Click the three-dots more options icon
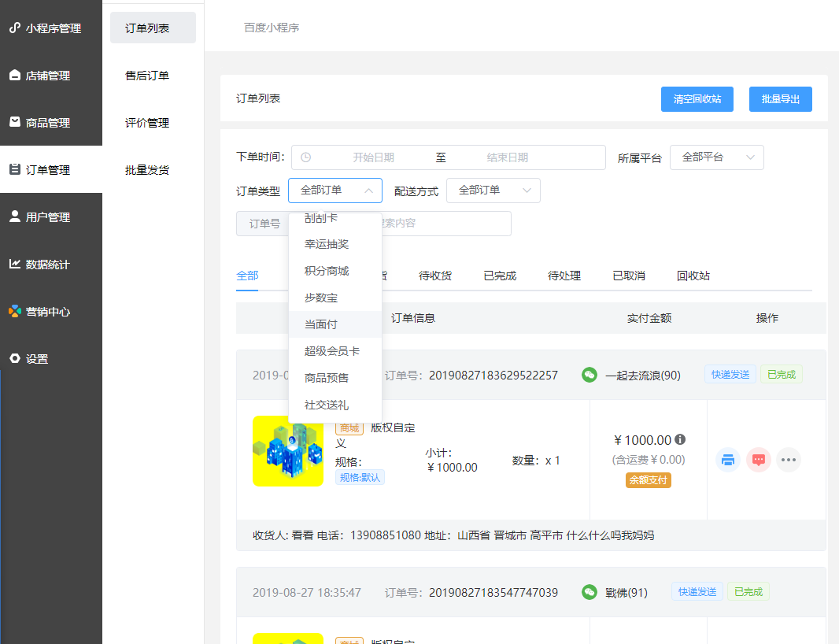 pos(788,460)
